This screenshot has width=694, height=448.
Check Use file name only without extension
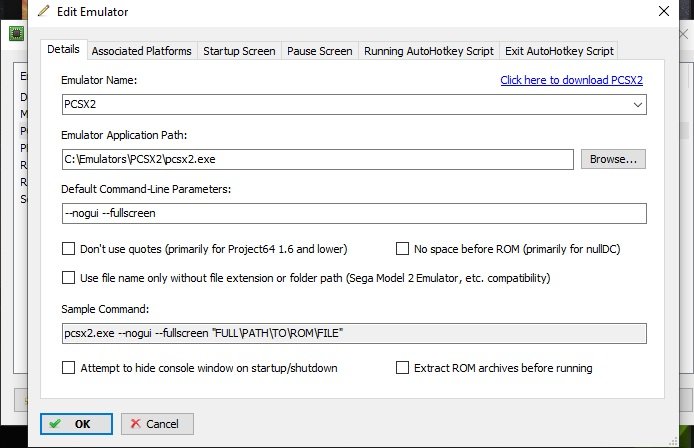coord(69,278)
